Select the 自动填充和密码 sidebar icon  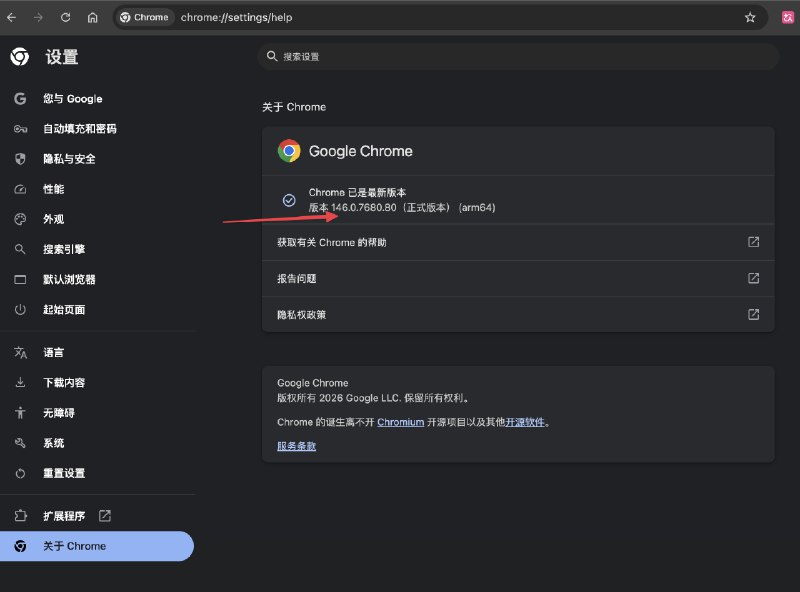pos(20,128)
